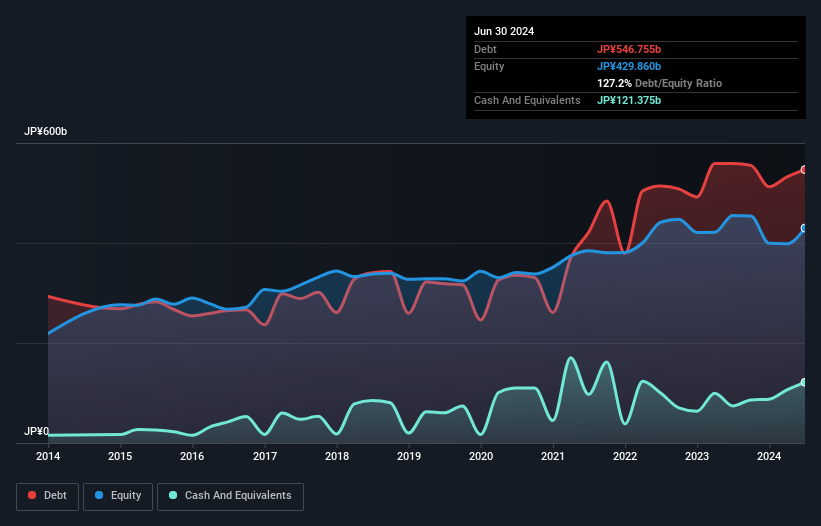Click the Debt row label in tooltip
The width and height of the screenshot is (821, 526).
485,49
